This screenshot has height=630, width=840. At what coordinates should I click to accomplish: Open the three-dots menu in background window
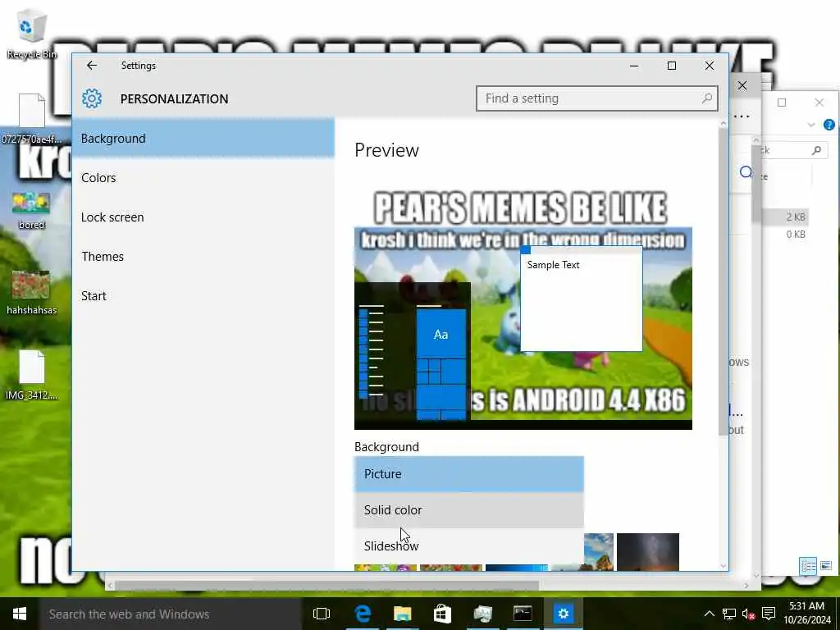point(742,116)
